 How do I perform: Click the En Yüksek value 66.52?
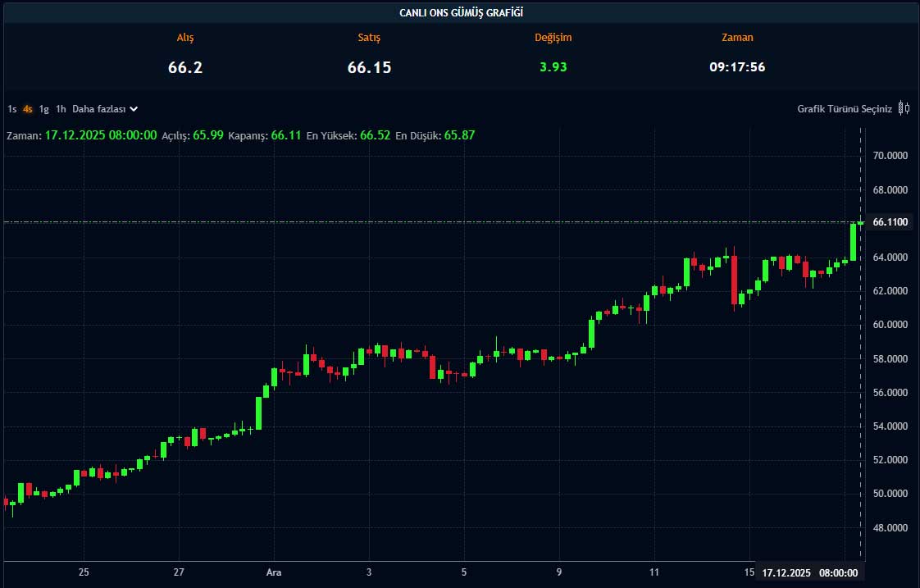point(375,134)
